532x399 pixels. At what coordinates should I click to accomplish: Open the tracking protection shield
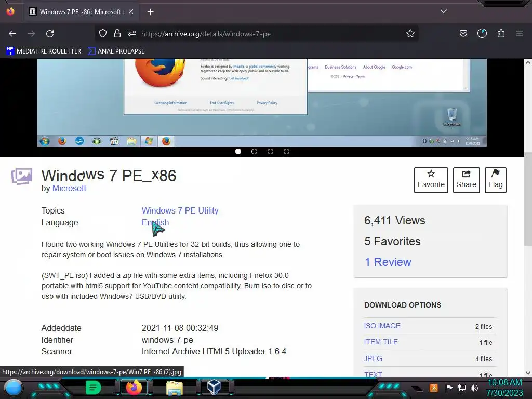(x=103, y=33)
